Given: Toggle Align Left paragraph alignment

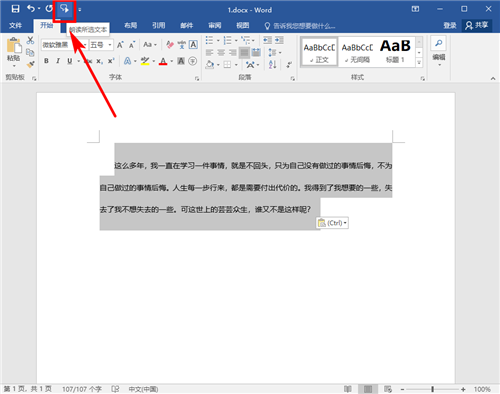Looking at the screenshot, I should pos(209,53).
